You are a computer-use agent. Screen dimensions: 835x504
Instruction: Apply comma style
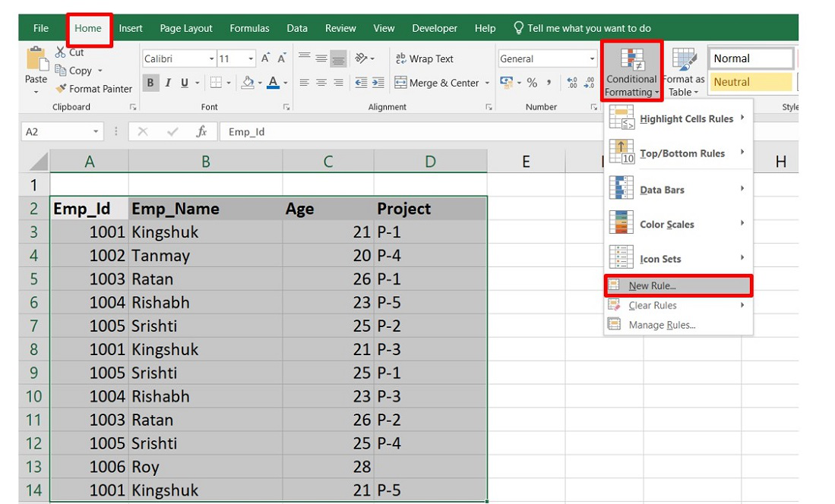(549, 83)
